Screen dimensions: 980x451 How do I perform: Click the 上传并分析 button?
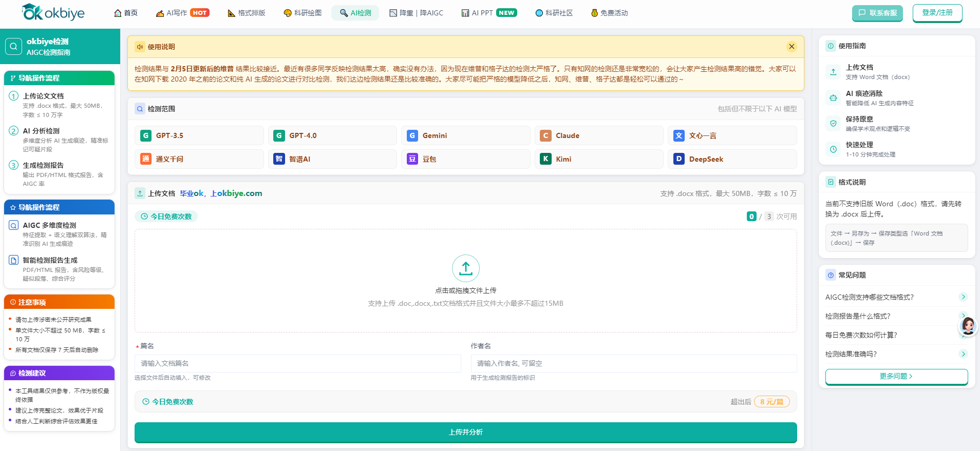point(466,432)
